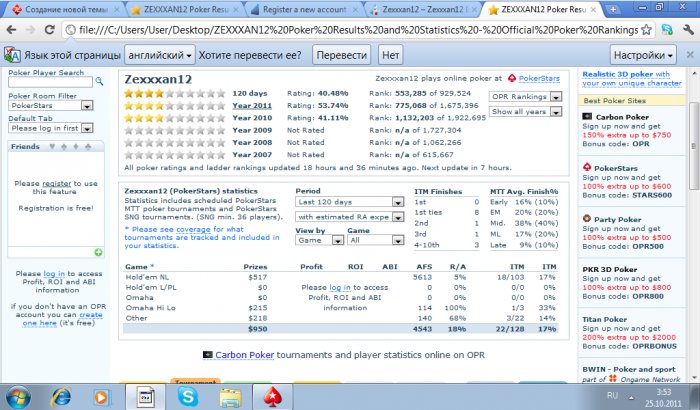
Task: Open Chrome wrench settings menu
Action: [x=688, y=30]
